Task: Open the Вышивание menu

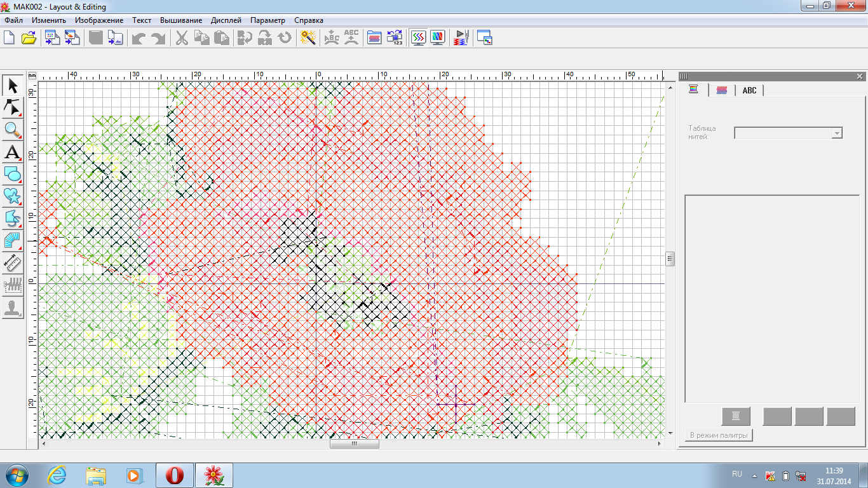Action: [181, 20]
